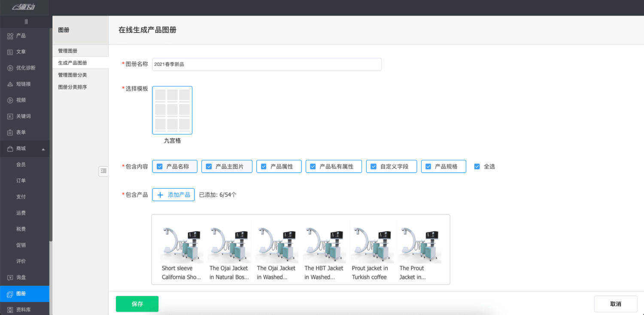Collapse the sidebar using top handle
This screenshot has width=644, height=315.
pyautogui.click(x=26, y=21)
